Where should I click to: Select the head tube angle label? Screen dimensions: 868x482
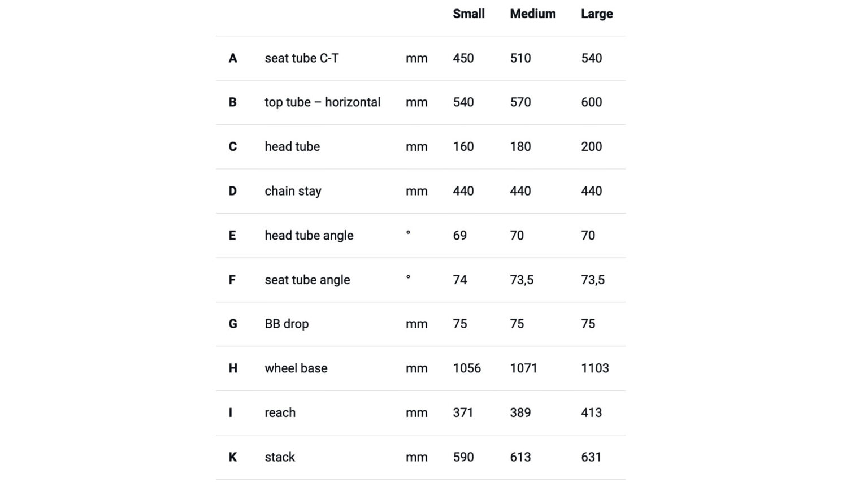[309, 235]
